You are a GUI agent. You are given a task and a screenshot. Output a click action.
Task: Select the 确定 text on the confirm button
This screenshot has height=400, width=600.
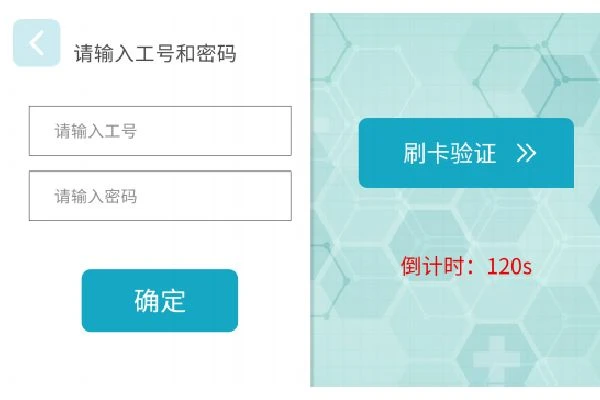tap(160, 301)
